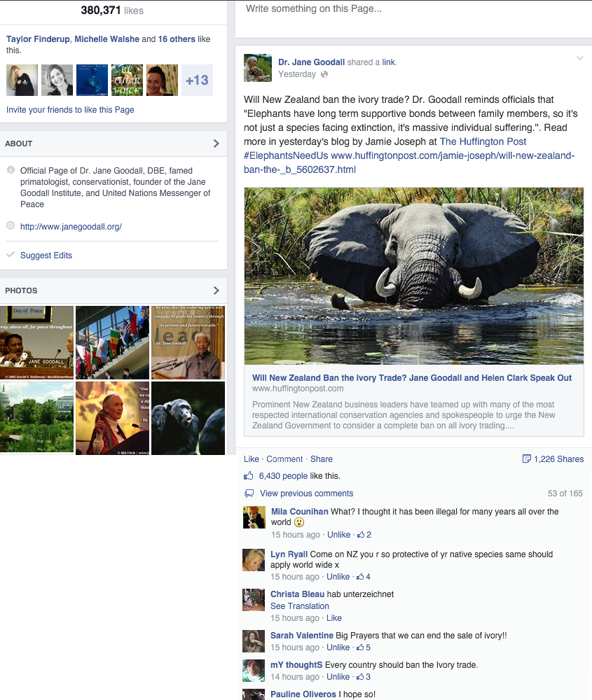This screenshot has height=700, width=592.
Task: Like Christa Bleau's comment
Action: [333, 617]
